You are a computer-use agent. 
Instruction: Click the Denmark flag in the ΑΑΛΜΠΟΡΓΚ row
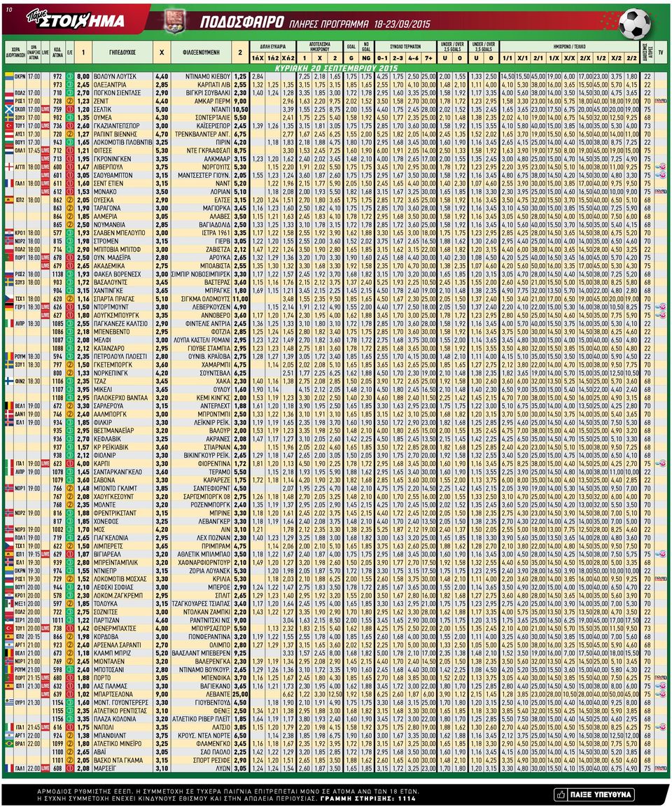pos(8,414)
